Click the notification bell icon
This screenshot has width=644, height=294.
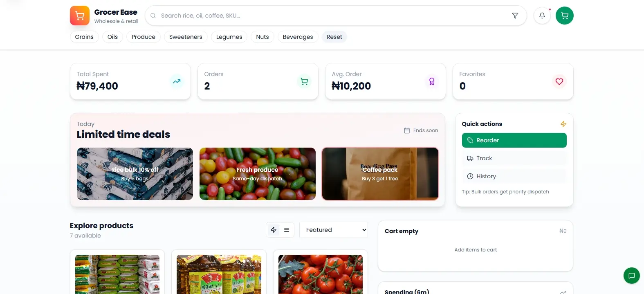click(542, 15)
